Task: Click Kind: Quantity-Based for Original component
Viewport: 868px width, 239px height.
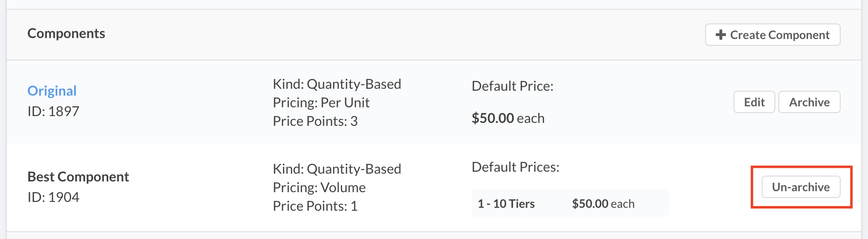Action: click(337, 84)
